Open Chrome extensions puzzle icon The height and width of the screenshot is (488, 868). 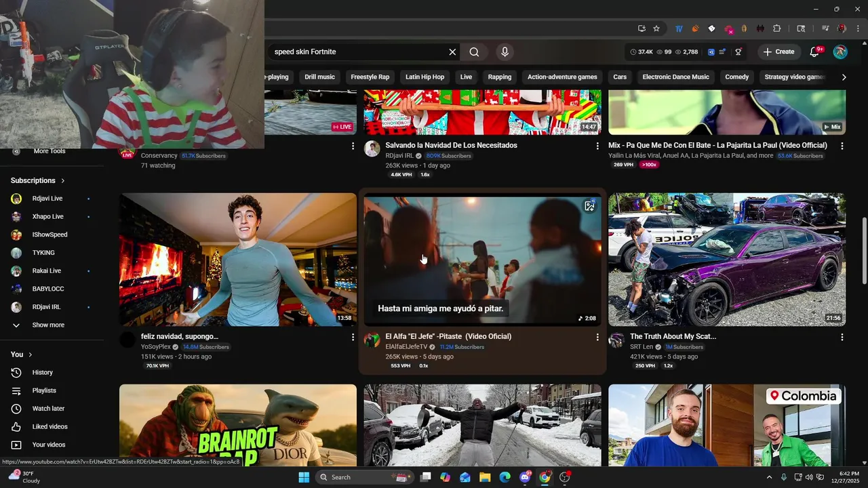[777, 28]
